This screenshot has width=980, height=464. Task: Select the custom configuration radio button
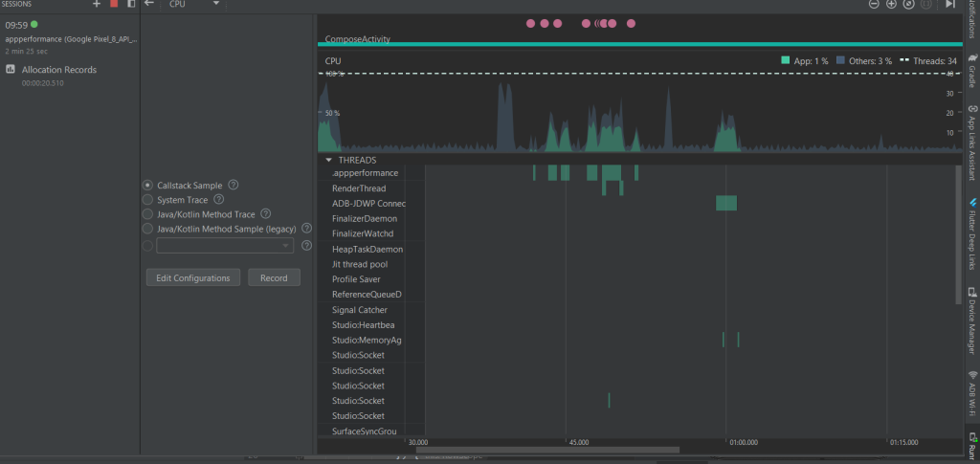pyautogui.click(x=147, y=246)
